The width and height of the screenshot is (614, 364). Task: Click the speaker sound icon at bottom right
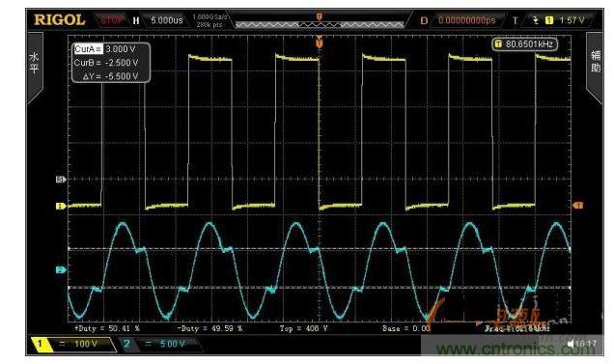571,344
